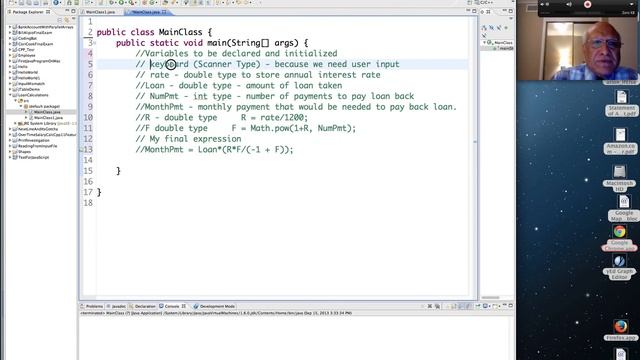Toggle Link with Editor in Package Explorer
Viewport: 640px width, 360px height.
click(67, 20)
